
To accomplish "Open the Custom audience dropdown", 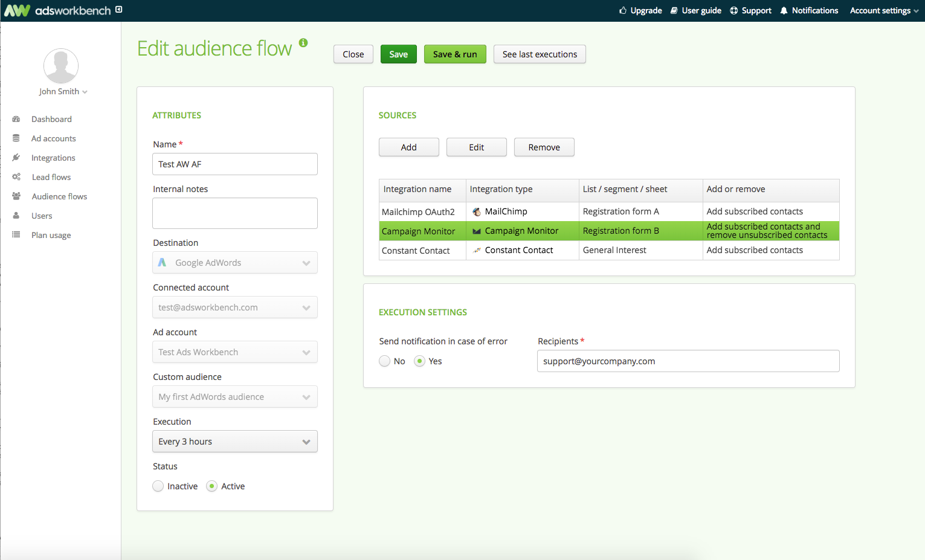I will pyautogui.click(x=235, y=397).
